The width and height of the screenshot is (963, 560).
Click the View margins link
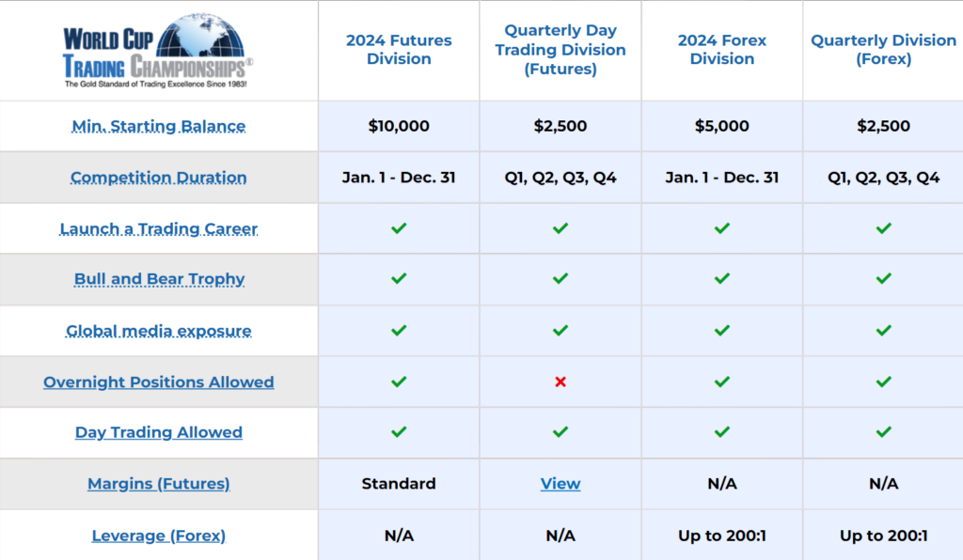pyautogui.click(x=560, y=484)
